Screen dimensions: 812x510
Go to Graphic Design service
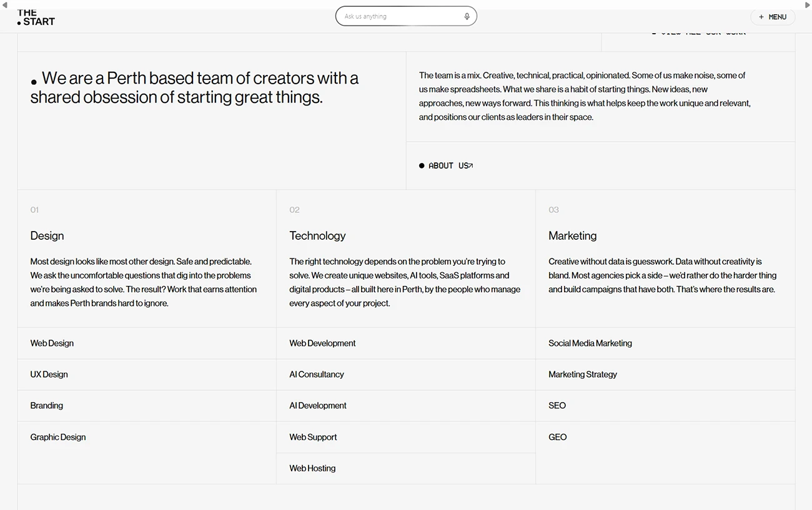coord(58,437)
